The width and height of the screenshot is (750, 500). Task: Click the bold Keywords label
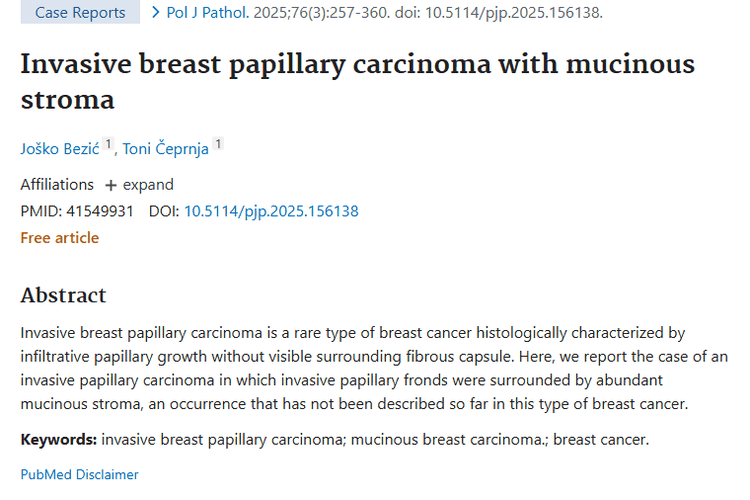(x=58, y=439)
